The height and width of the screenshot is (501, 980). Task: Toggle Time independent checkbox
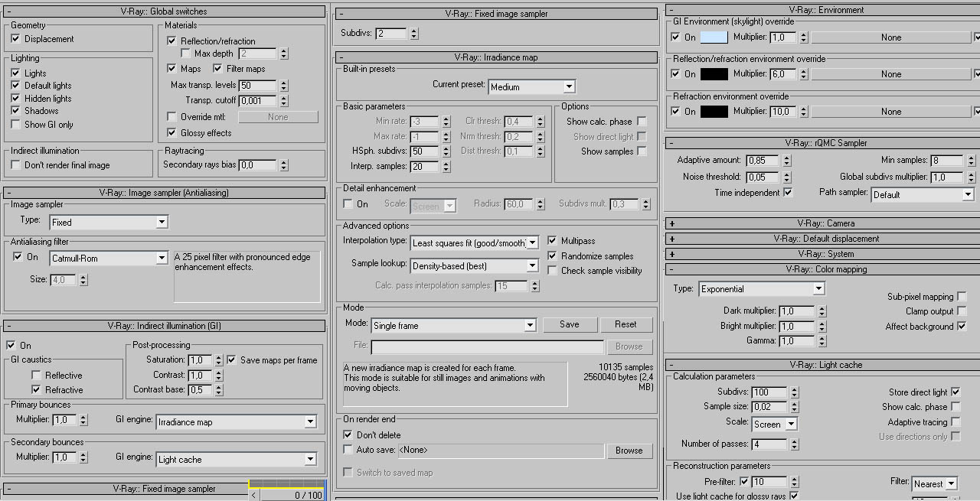point(788,193)
